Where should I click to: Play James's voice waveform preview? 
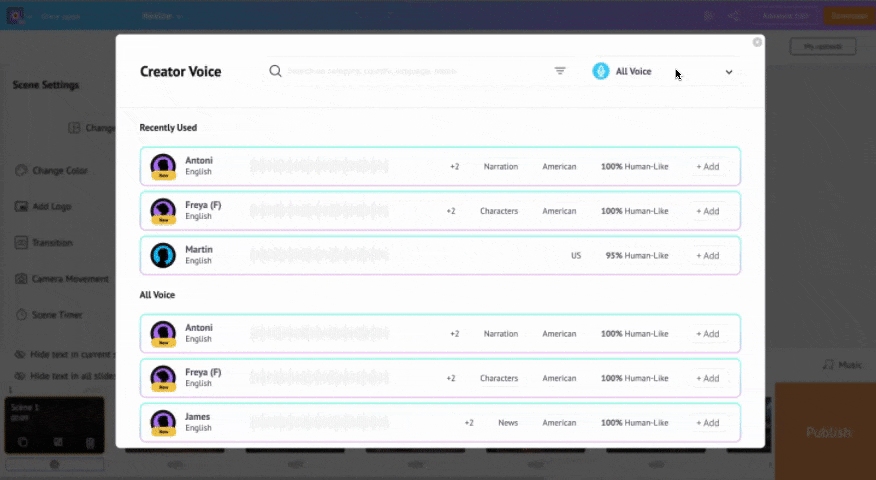point(319,422)
